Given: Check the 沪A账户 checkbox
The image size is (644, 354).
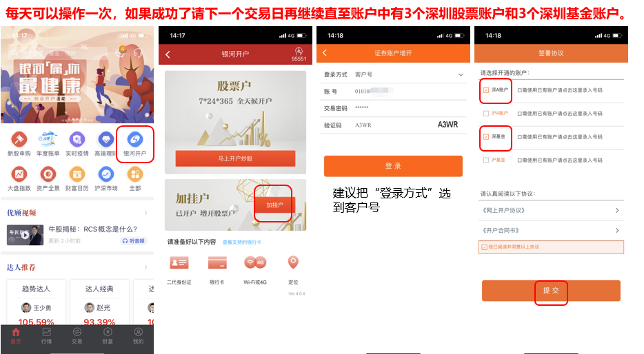Looking at the screenshot, I should (x=486, y=113).
